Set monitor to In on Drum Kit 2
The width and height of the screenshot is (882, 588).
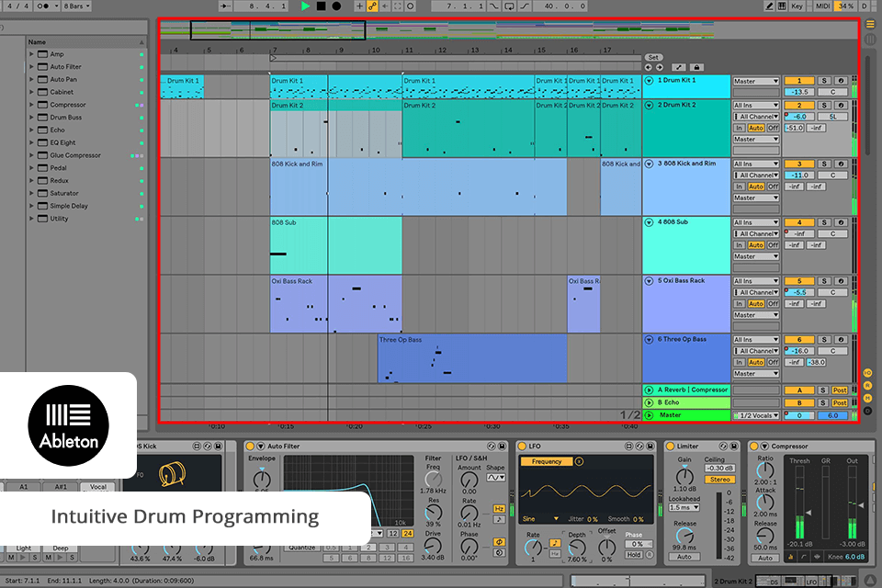tap(739, 128)
